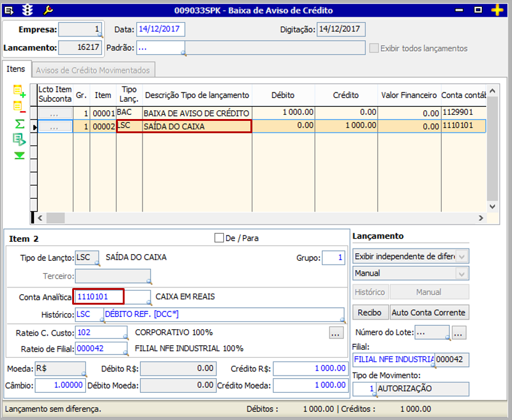The width and height of the screenshot is (512, 420).
Task: Open the Manual dropdown list
Action: tap(463, 273)
